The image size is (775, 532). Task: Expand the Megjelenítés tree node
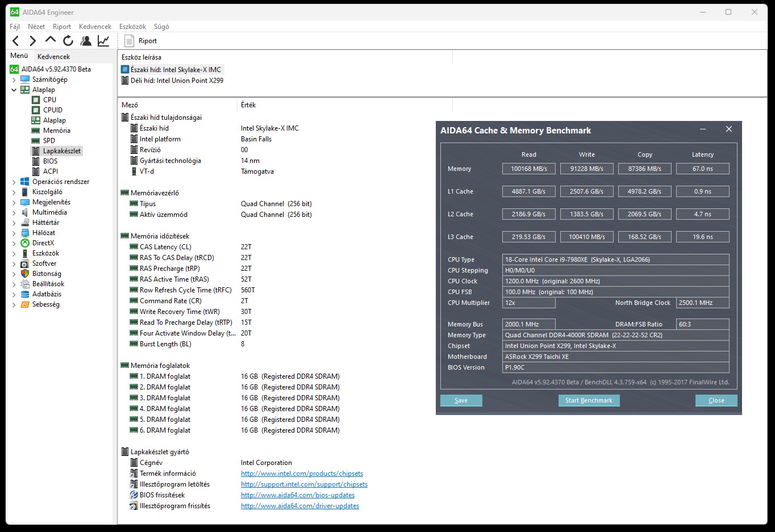pos(14,203)
